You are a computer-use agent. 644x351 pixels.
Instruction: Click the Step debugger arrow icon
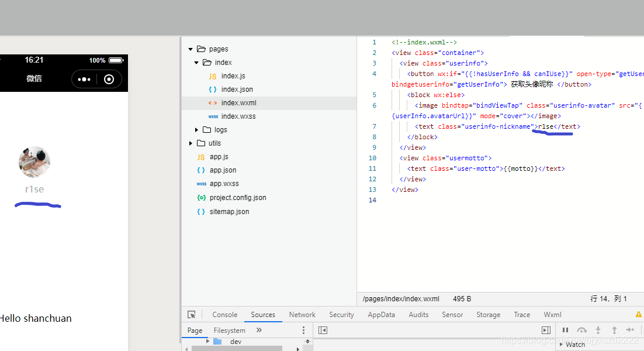pos(630,329)
